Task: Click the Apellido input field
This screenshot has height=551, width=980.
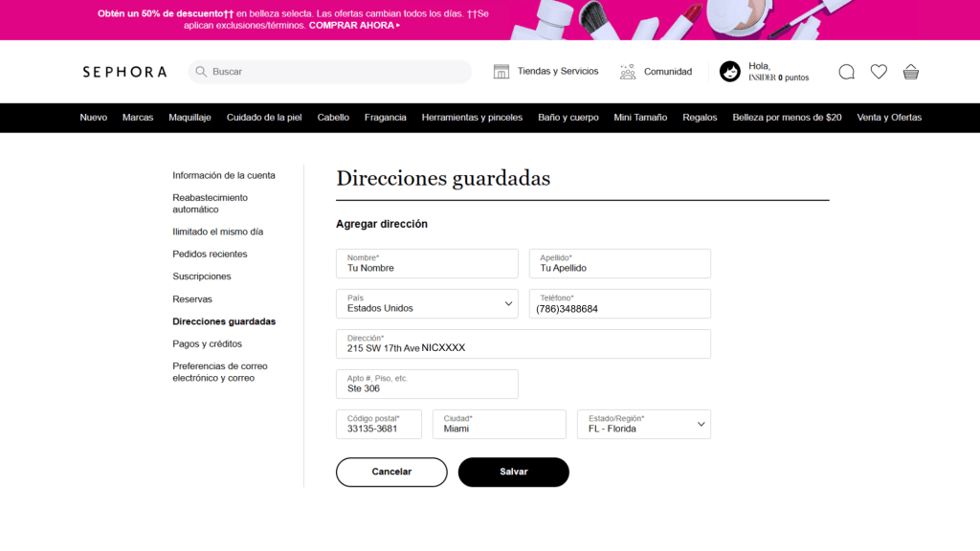Action: (x=619, y=264)
